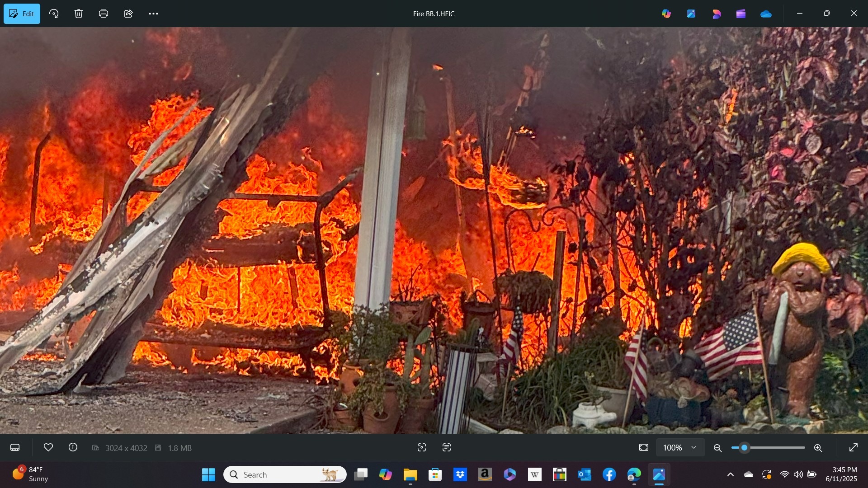The height and width of the screenshot is (488, 868).
Task: Open the Photos app icon in title bar
Action: pos(691,14)
